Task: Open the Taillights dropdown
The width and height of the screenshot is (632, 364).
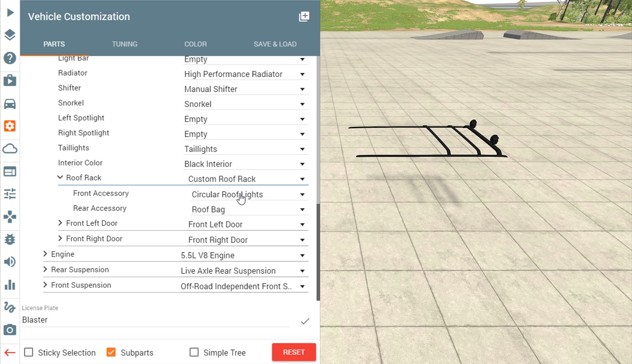Action: (246, 149)
